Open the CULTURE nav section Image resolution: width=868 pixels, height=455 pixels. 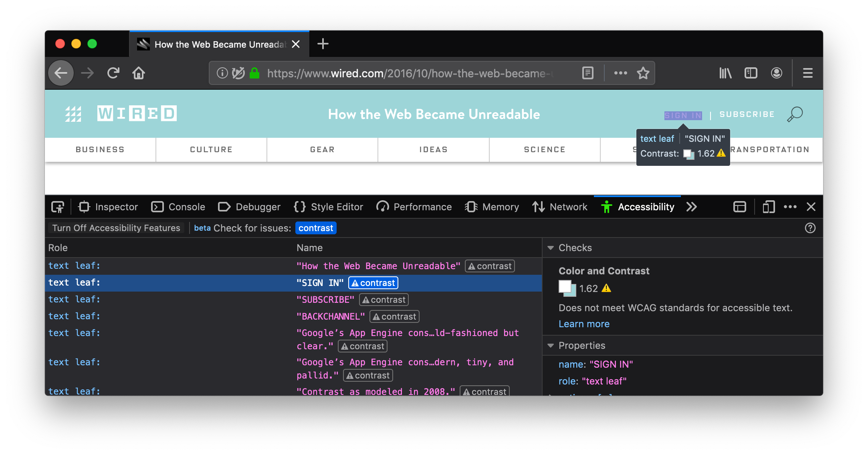point(211,149)
